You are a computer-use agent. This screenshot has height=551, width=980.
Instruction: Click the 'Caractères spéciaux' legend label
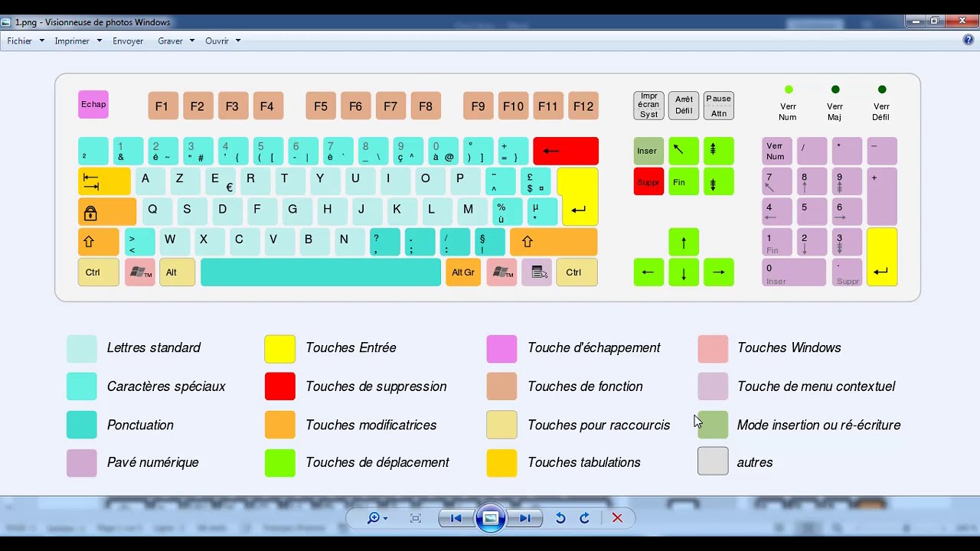(166, 386)
